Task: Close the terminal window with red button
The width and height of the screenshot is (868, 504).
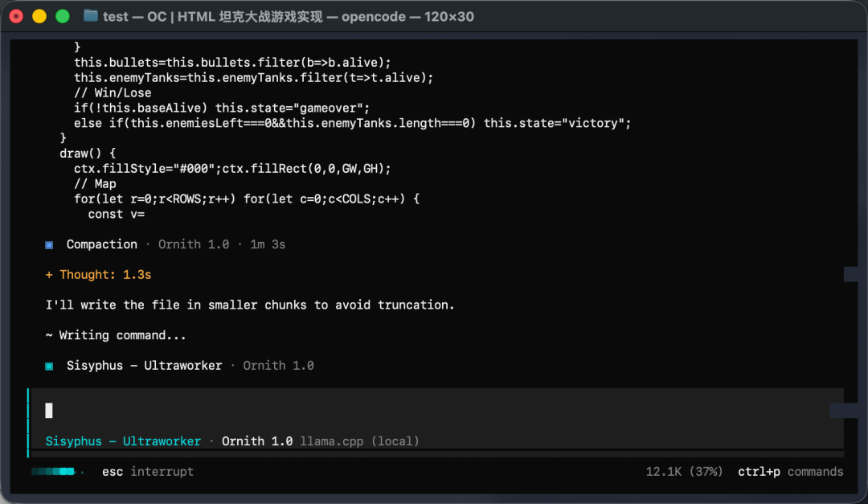Action: [16, 16]
